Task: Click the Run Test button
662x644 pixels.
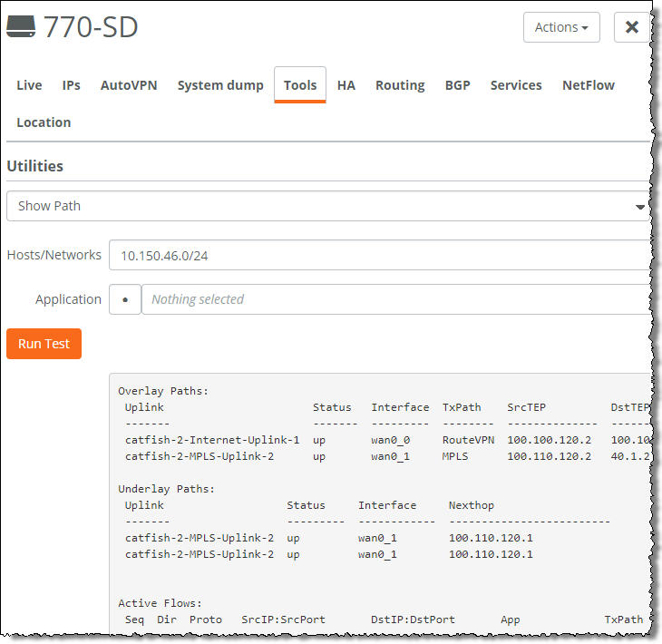Action: 44,344
